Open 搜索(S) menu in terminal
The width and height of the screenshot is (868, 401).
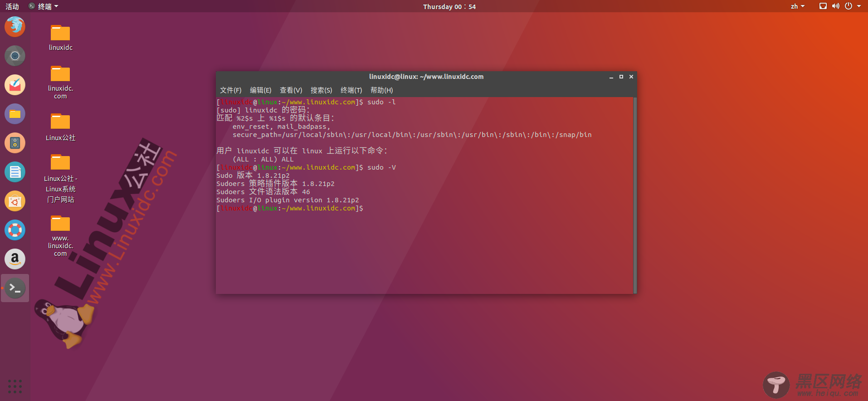coord(322,90)
